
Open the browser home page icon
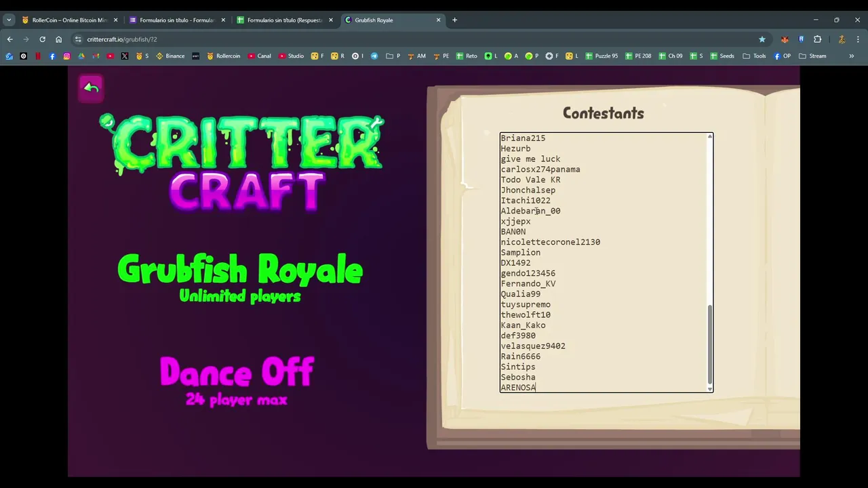[x=58, y=39]
